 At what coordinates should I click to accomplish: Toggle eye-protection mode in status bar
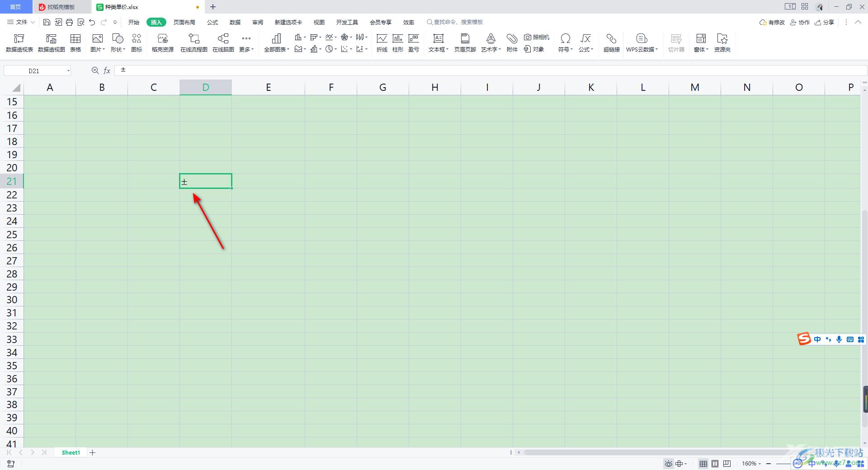coord(669,464)
